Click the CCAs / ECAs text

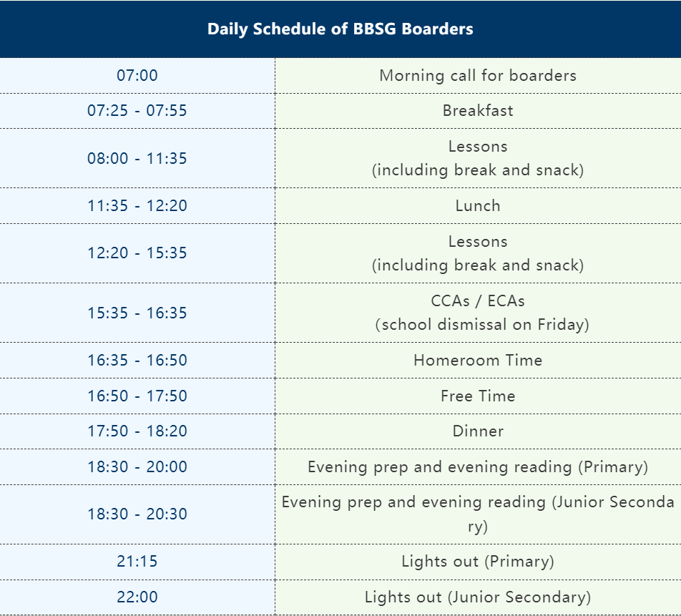click(478, 301)
